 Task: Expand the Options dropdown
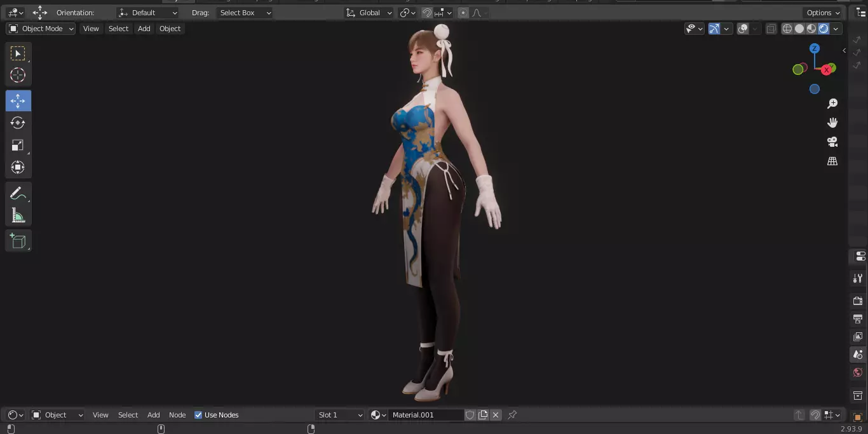[x=824, y=13]
